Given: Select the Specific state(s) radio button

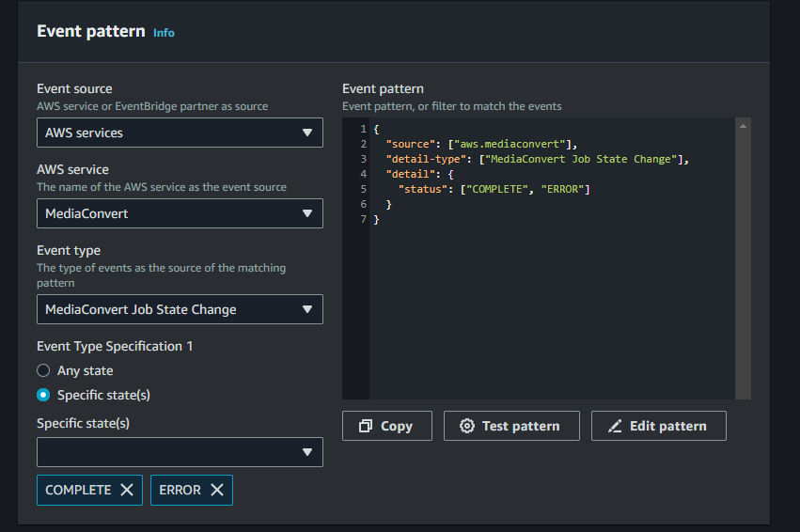Looking at the screenshot, I should pos(43,395).
